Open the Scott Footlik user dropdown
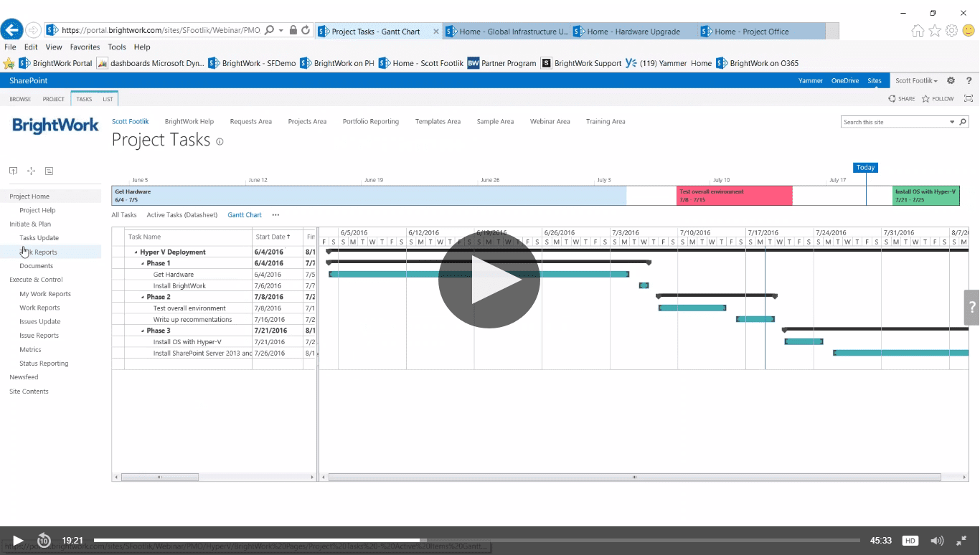980x555 pixels. coord(916,81)
